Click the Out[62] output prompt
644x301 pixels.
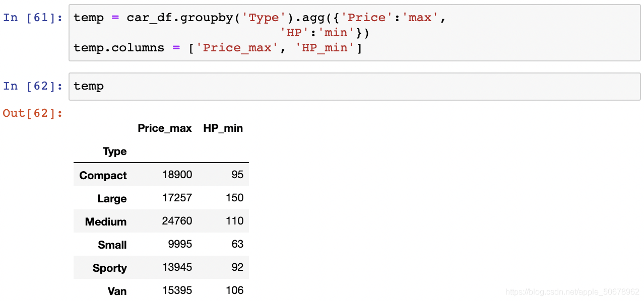point(33,113)
